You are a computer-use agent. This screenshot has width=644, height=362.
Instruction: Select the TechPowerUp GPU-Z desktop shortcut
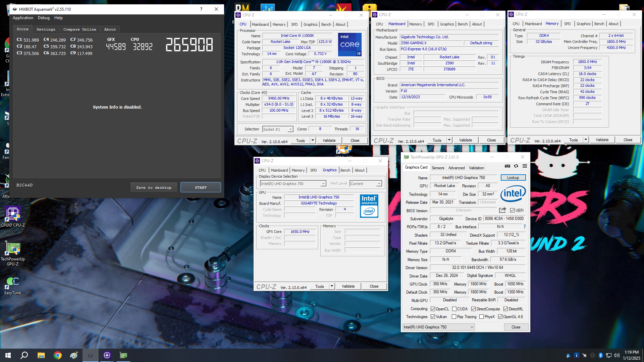click(13, 254)
